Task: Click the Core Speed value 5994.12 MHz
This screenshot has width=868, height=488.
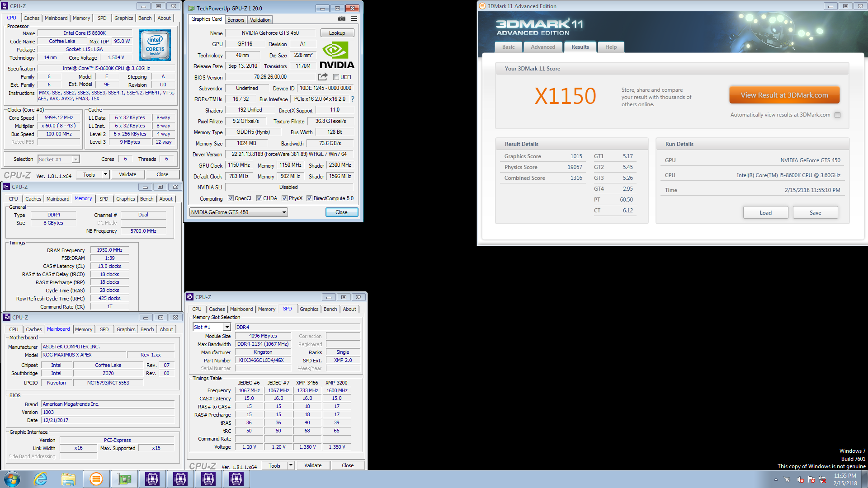Action: point(59,117)
